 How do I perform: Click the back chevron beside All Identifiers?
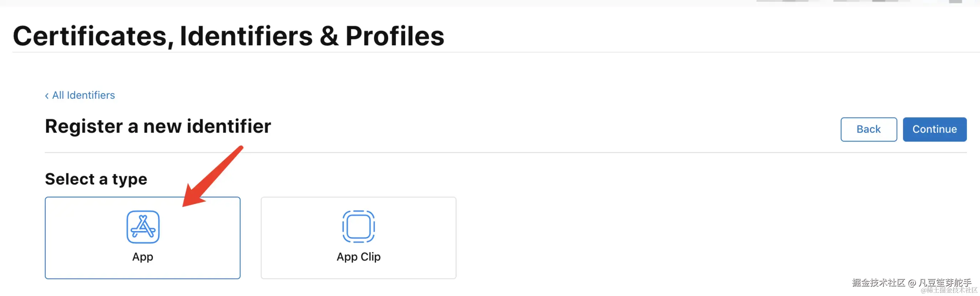[47, 96]
